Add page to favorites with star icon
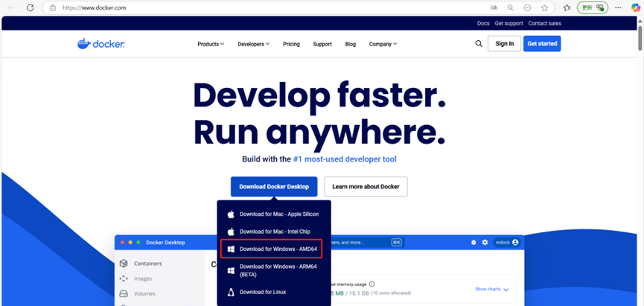This screenshot has height=306, width=644. pyautogui.click(x=544, y=7)
